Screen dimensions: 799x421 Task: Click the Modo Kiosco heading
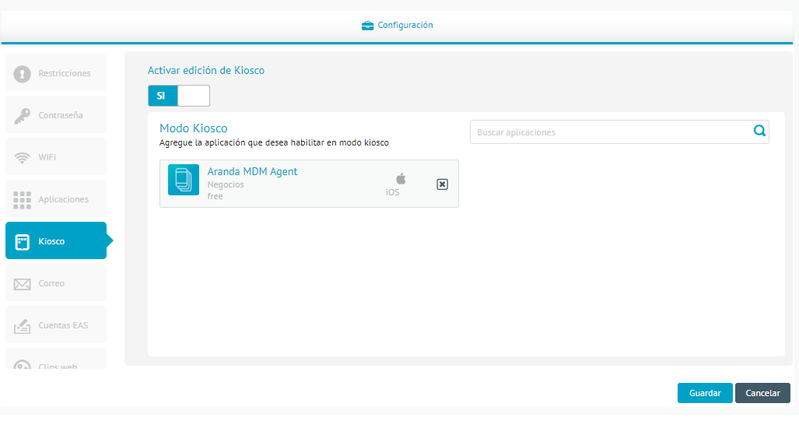(194, 128)
